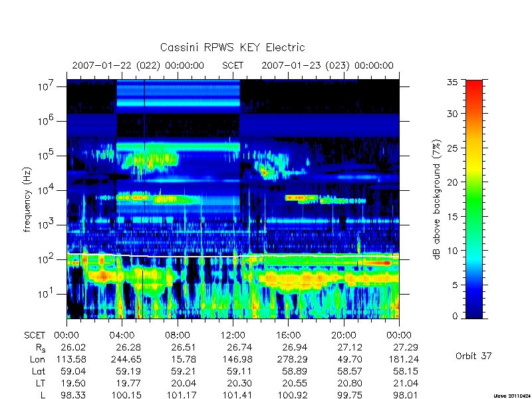Click the color bar value "5"
532x399 pixels.
pos(455,285)
